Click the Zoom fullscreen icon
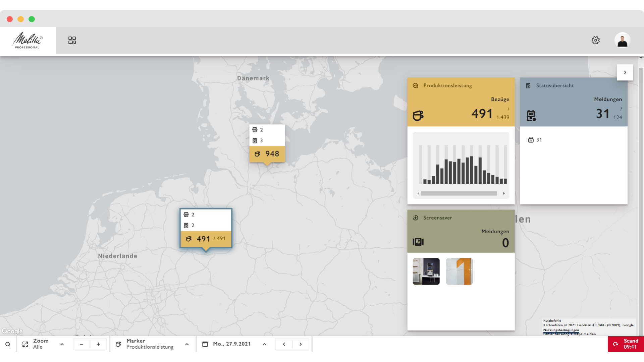Screen dimensions: 644x362 click(x=25, y=344)
